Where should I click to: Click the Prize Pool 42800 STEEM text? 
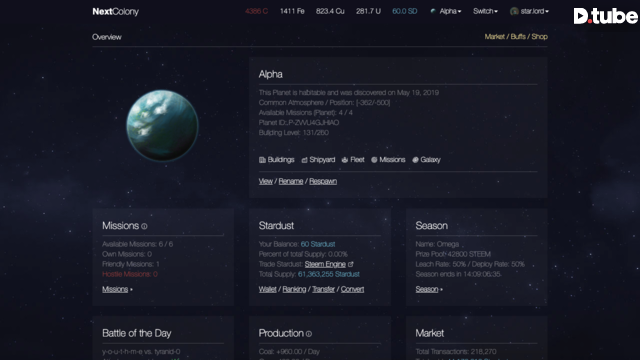click(x=453, y=254)
